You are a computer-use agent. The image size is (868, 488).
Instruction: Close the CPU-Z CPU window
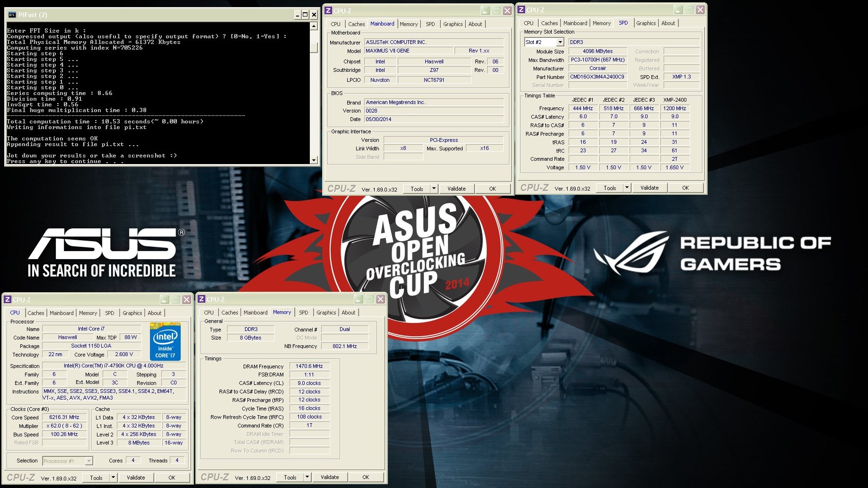coord(186,299)
